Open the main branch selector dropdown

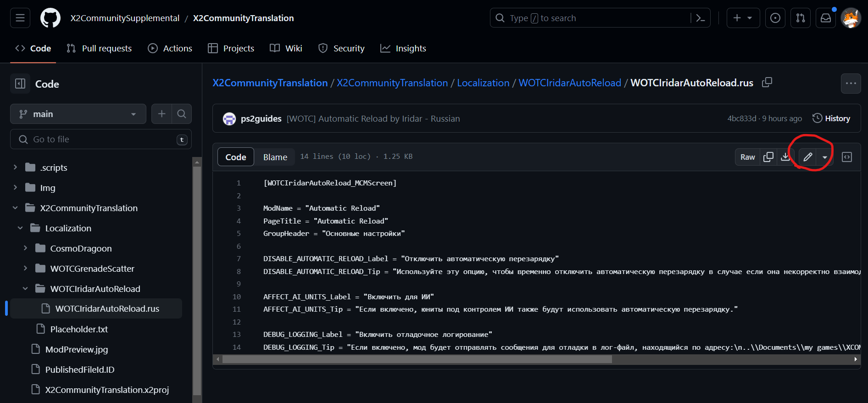(x=78, y=114)
